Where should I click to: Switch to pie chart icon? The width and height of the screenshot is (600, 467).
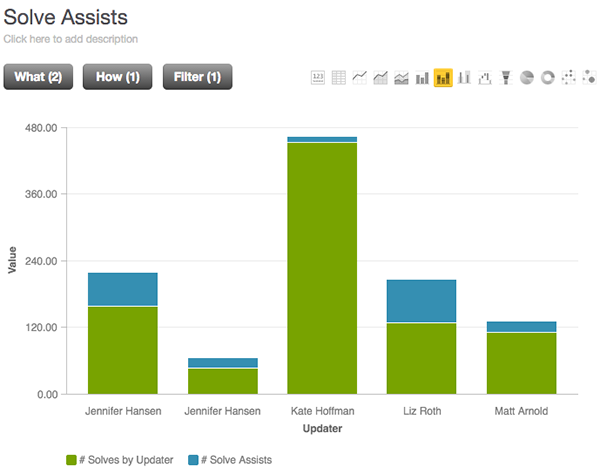pos(527,77)
